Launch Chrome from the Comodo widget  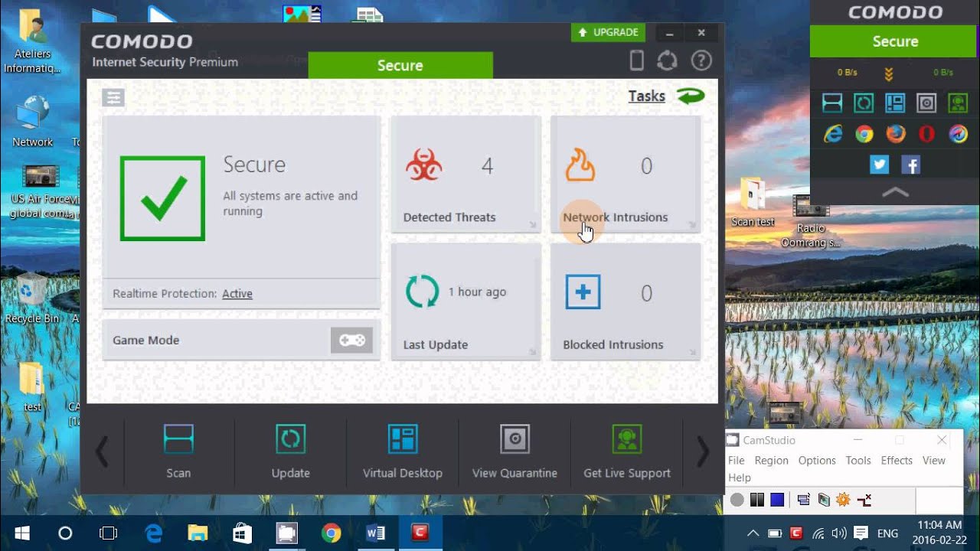[x=864, y=135]
